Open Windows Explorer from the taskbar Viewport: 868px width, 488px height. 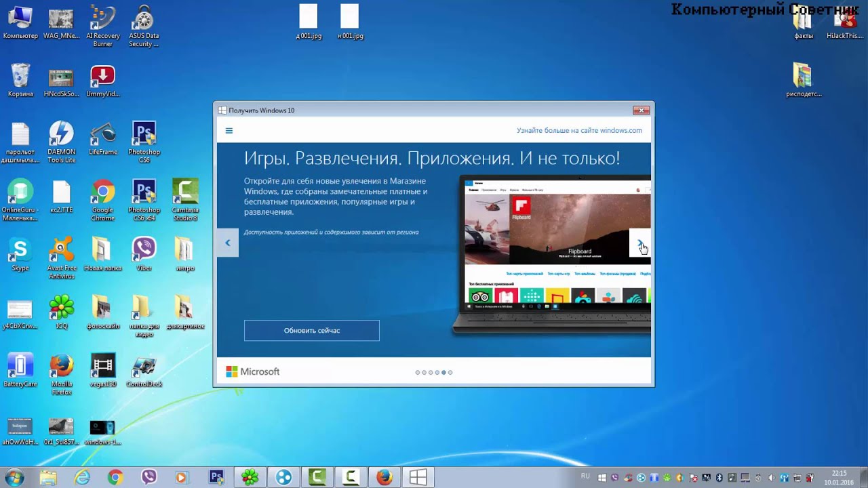[48, 477]
